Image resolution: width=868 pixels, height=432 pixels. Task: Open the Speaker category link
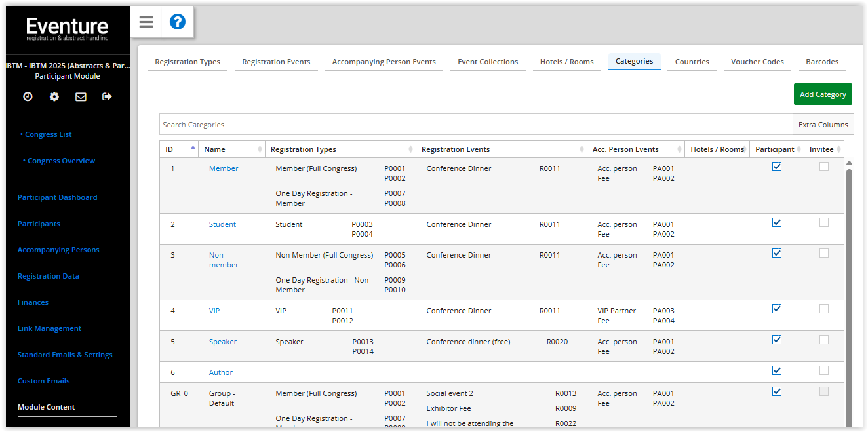point(223,342)
